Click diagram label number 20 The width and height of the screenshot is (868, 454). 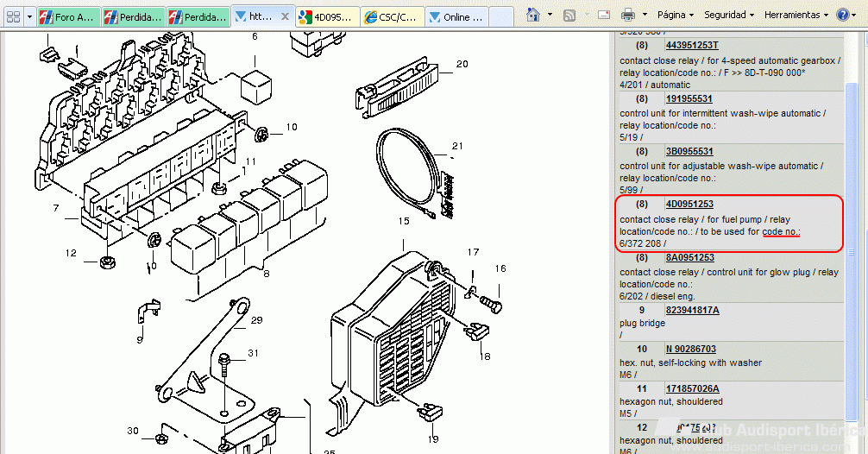[x=462, y=64]
